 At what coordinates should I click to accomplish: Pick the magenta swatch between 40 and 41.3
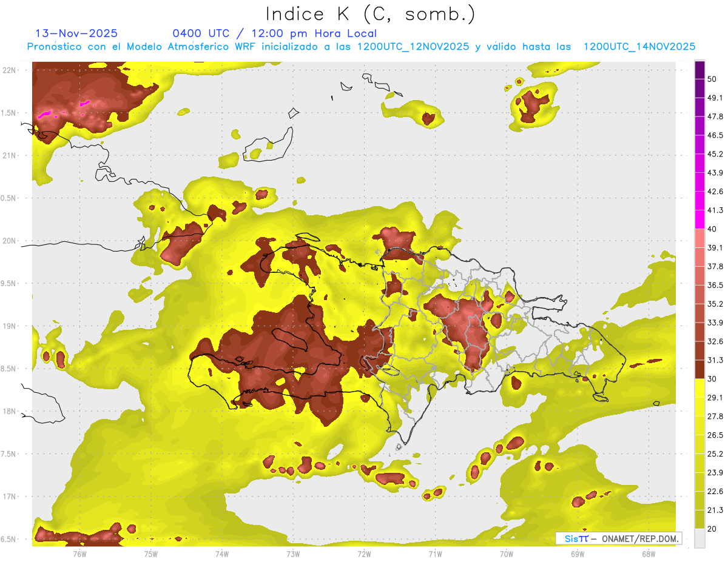click(699, 219)
